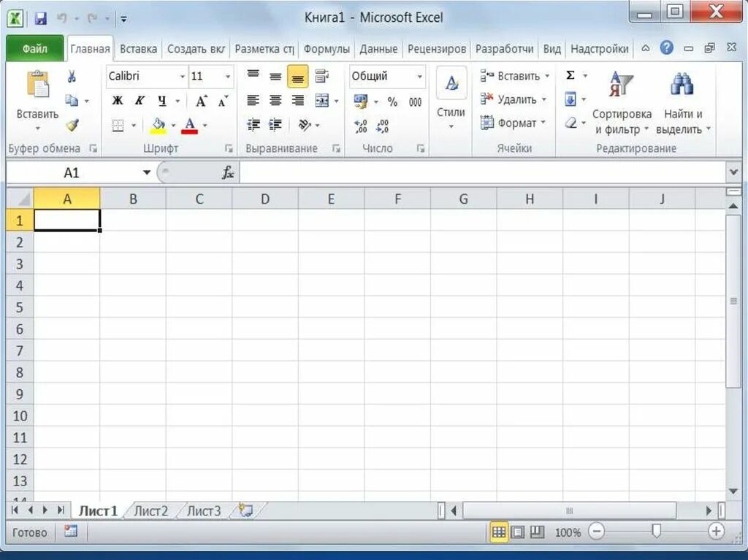This screenshot has height=560, width=748.
Task: Increase indent icon in alignment group
Action: coord(275,125)
